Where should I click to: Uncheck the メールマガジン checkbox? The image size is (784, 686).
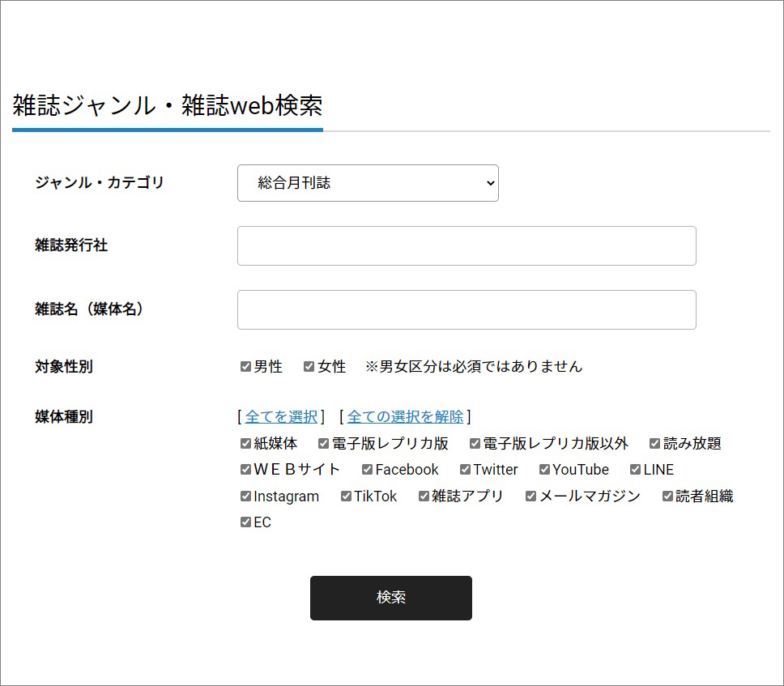pyautogui.click(x=531, y=496)
